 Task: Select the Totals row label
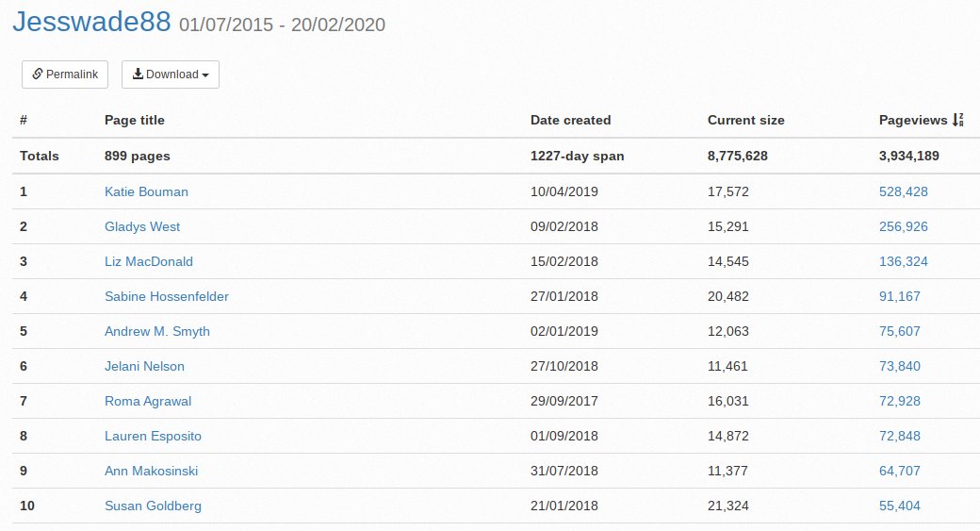(40, 157)
